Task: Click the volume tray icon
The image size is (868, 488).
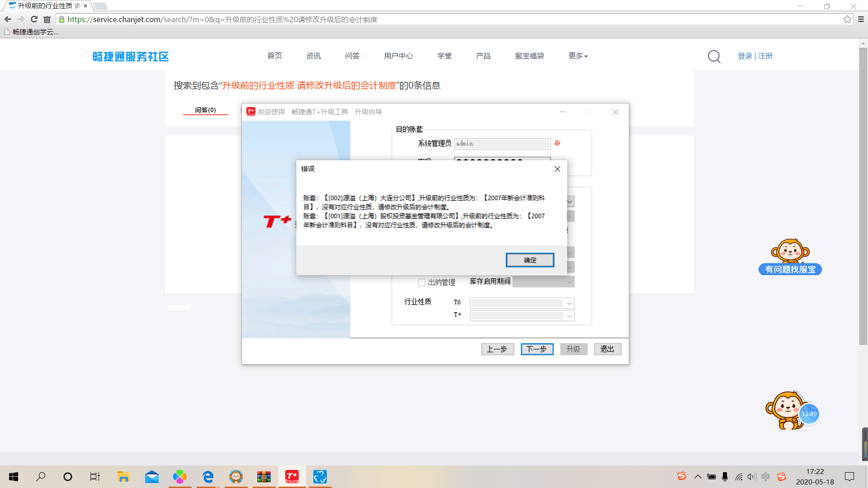Action: 752,477
